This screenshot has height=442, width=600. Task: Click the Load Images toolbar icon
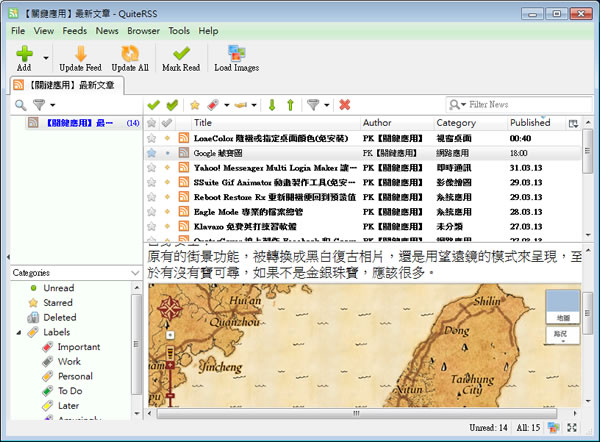point(236,56)
